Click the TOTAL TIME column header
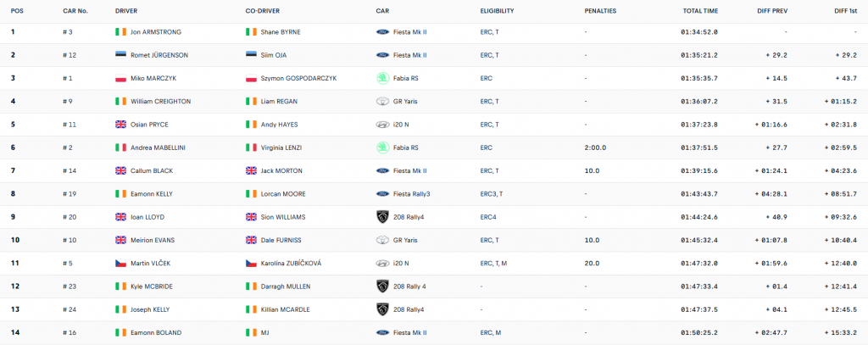Viewport: 868px width, 345px height. [700, 11]
